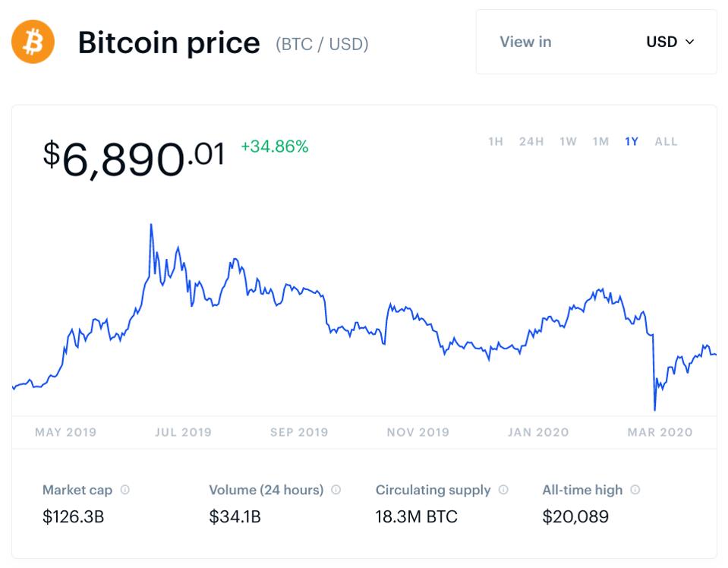Click info icon next to Circulating supply
The height and width of the screenshot is (568, 728).
(503, 490)
